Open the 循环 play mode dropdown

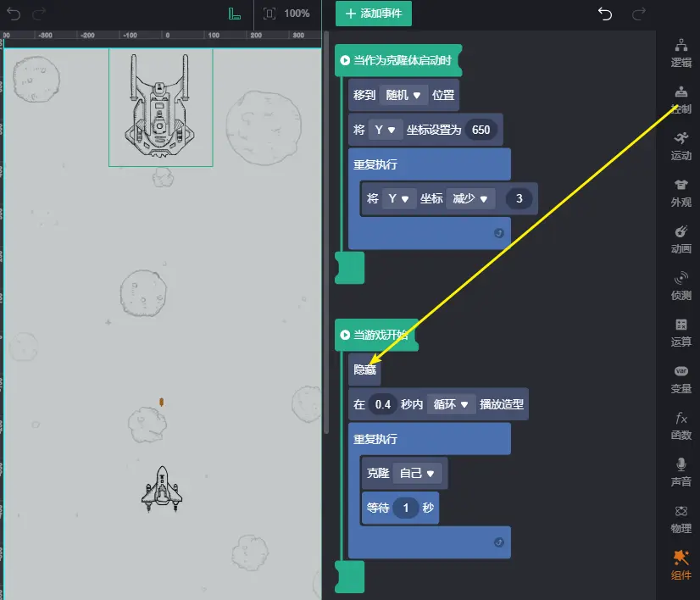click(x=451, y=404)
